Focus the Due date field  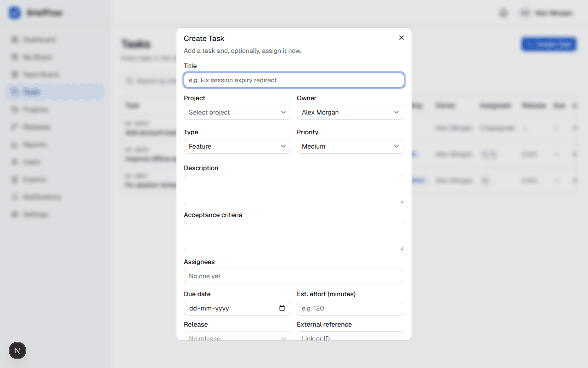point(237,308)
